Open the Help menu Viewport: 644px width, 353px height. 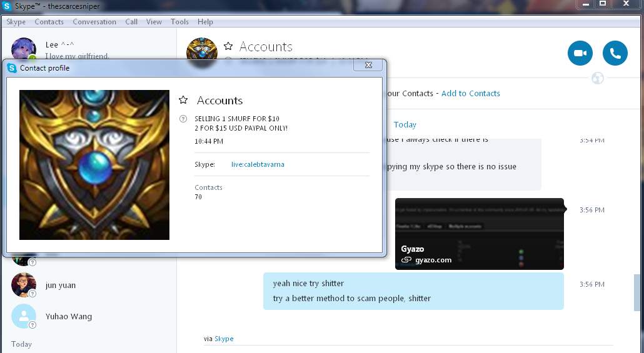[205, 22]
